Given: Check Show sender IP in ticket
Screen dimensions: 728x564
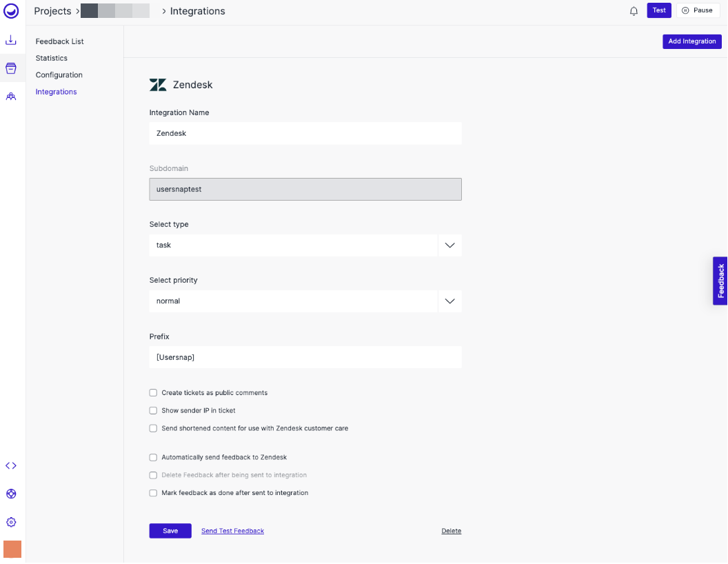Looking at the screenshot, I should (153, 410).
